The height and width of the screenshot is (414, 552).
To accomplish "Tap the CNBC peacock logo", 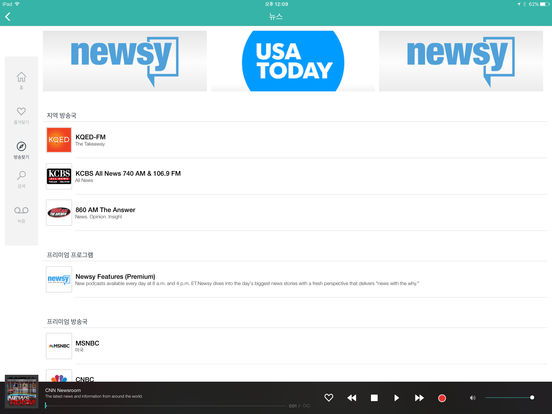I will tap(59, 376).
